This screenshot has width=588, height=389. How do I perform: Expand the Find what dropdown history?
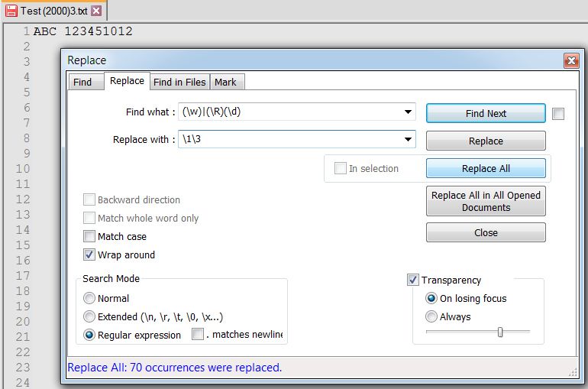(x=409, y=112)
